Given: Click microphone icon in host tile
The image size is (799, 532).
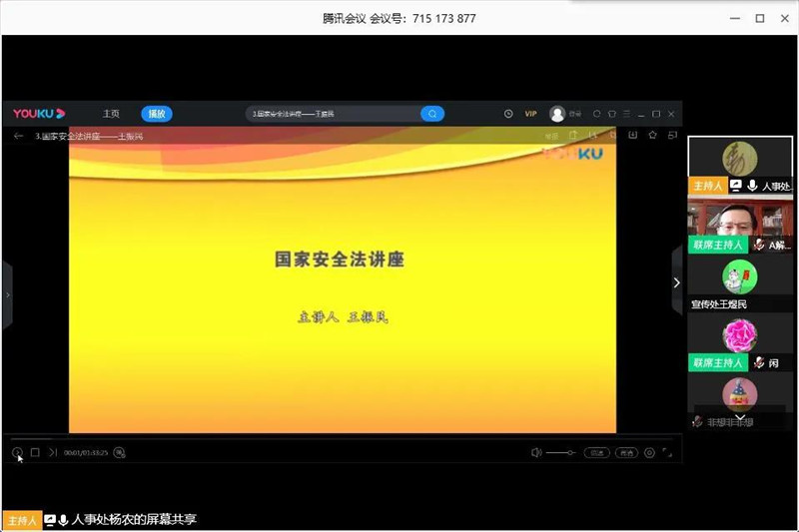Looking at the screenshot, I should tap(752, 186).
